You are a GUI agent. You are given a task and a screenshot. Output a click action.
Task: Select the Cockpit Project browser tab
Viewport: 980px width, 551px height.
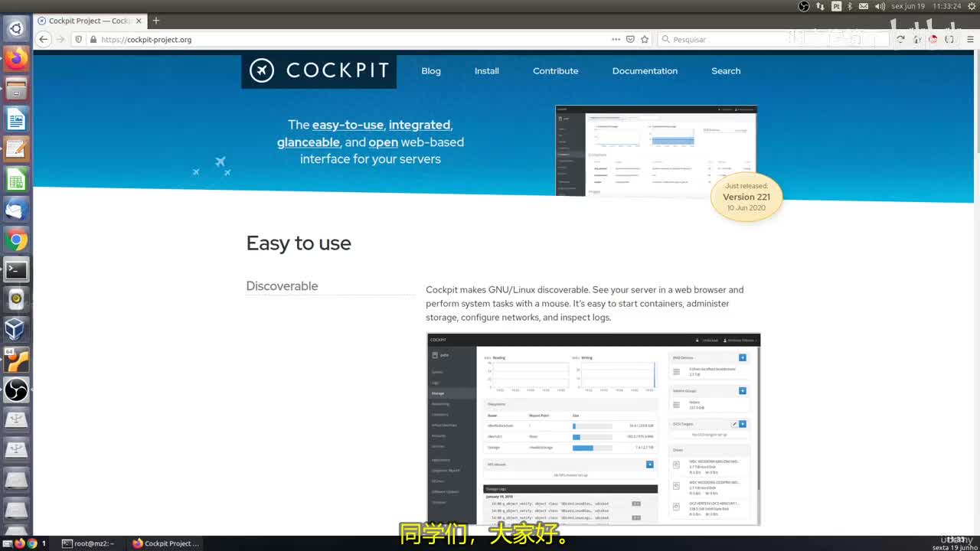pos(90,21)
